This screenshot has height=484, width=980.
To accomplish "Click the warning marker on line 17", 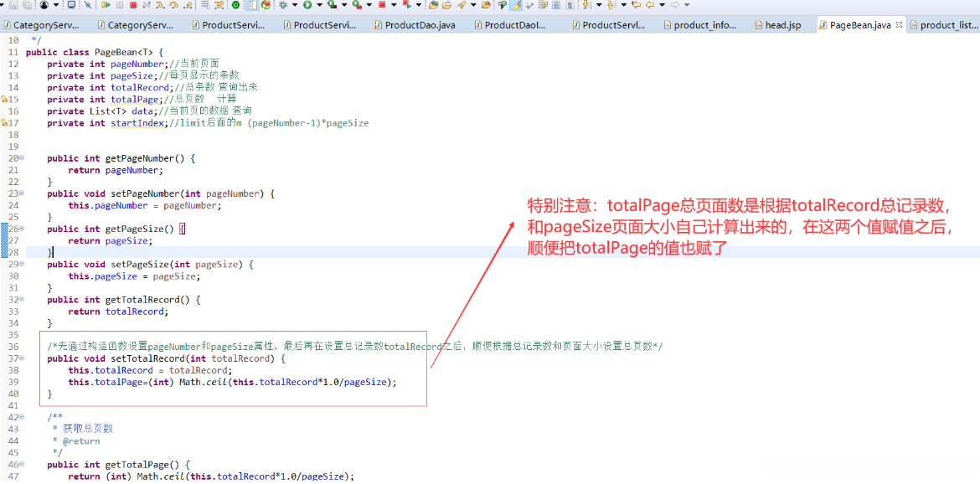I will pyautogui.click(x=4, y=123).
